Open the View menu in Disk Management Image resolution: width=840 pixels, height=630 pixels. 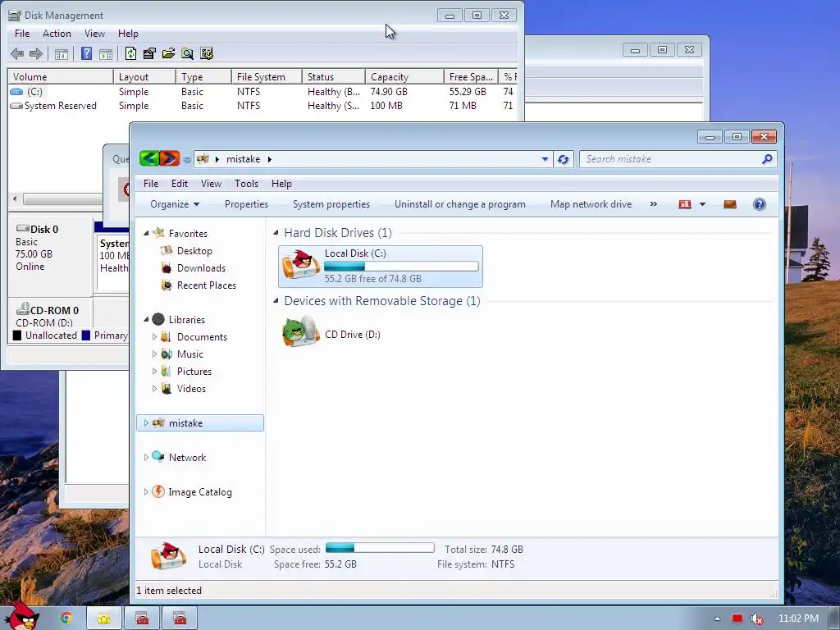pos(94,33)
